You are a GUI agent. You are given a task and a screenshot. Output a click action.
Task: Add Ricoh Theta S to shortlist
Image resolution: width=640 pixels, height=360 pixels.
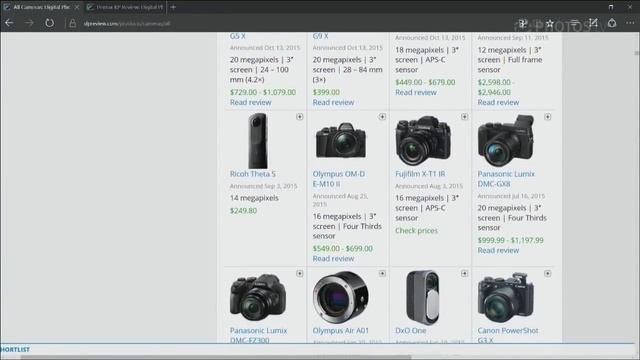[x=300, y=117]
